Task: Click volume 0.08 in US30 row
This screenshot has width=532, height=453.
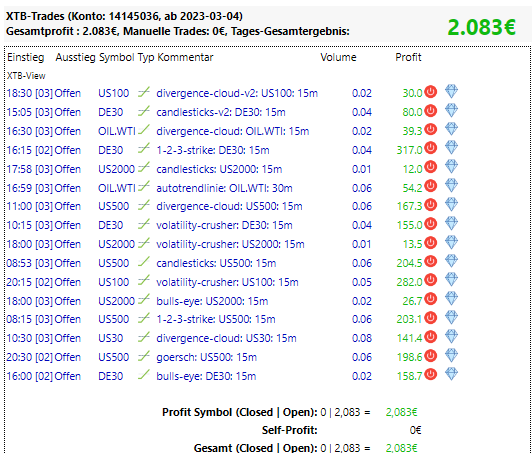Action: (362, 338)
